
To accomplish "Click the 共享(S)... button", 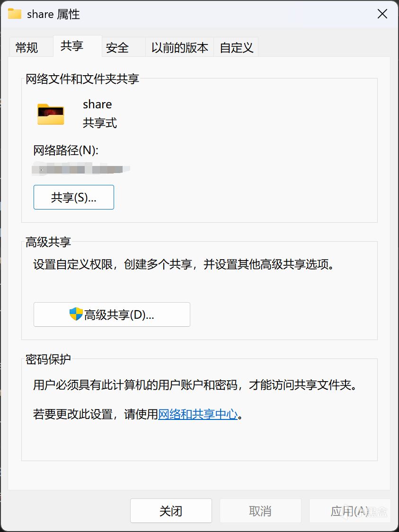I will [x=74, y=197].
